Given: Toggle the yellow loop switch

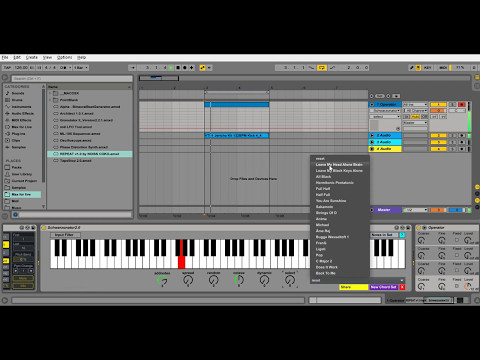Looking at the screenshot, I should coord(322,68).
